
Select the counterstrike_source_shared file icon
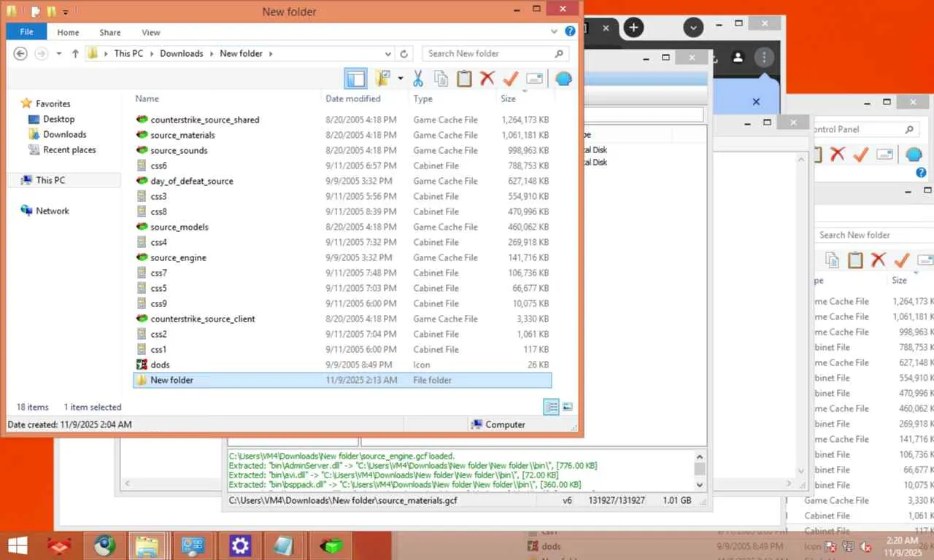[142, 120]
